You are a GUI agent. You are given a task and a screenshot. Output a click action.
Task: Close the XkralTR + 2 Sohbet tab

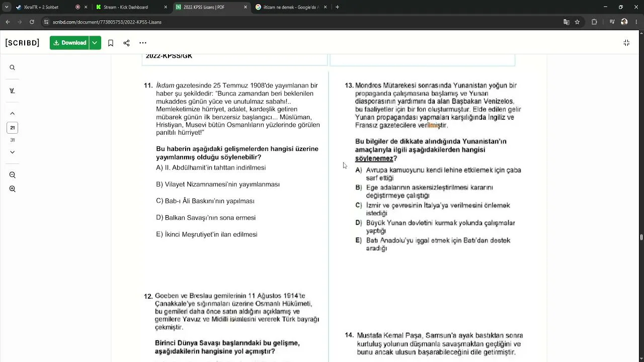86,7
